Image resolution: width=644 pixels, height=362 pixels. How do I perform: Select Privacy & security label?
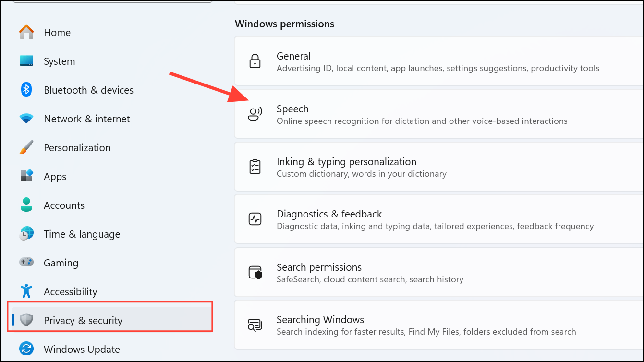tap(83, 320)
